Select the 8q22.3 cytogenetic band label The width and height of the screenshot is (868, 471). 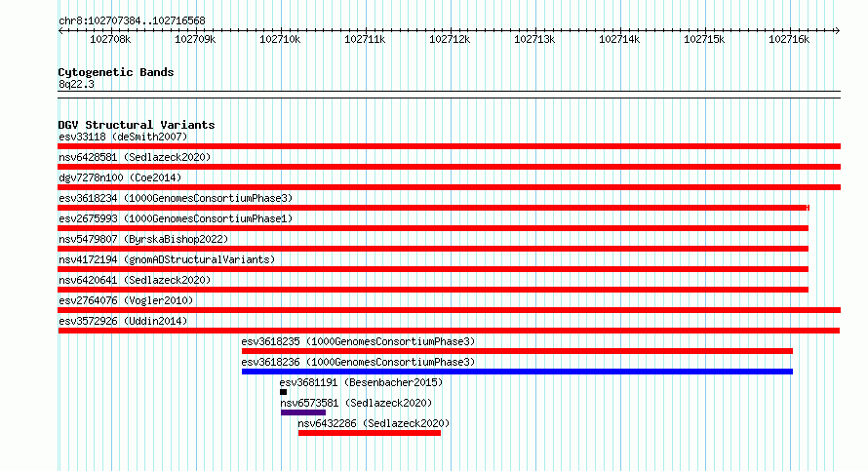(76, 84)
